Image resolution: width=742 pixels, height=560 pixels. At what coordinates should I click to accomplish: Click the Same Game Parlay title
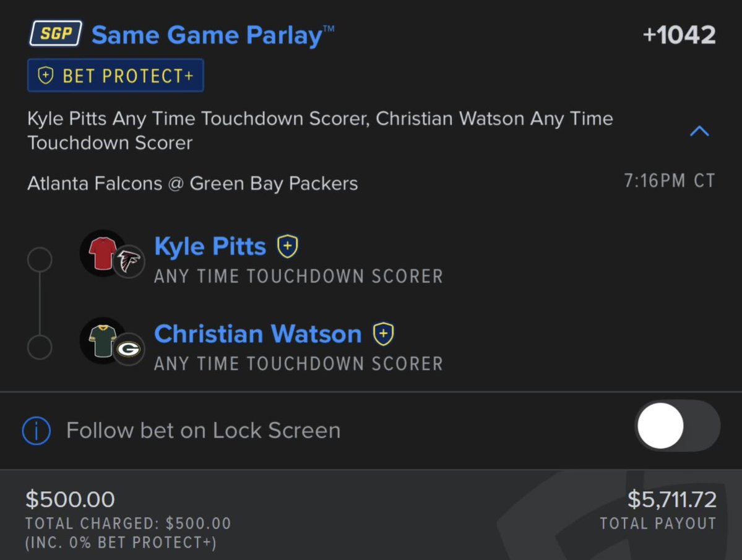coord(213,35)
